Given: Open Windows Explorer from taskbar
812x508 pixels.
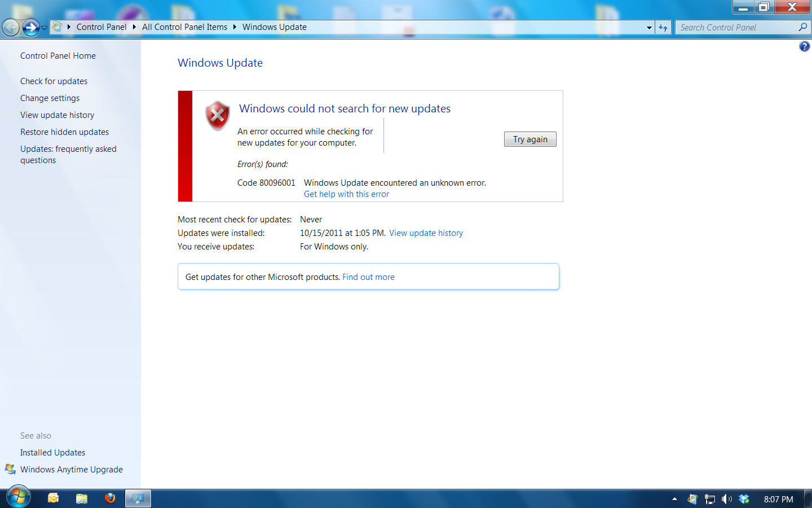Looking at the screenshot, I should (82, 498).
